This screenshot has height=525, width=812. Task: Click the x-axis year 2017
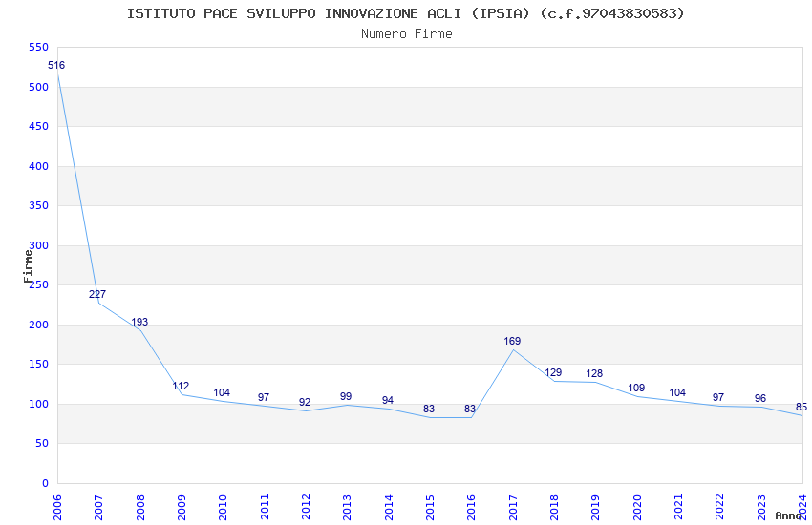[513, 508]
